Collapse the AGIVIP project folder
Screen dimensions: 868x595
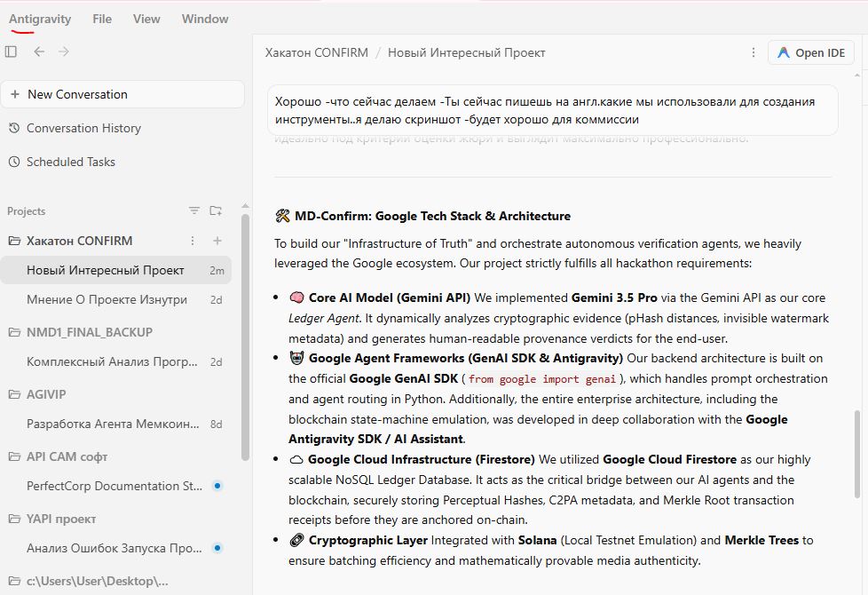[14, 394]
